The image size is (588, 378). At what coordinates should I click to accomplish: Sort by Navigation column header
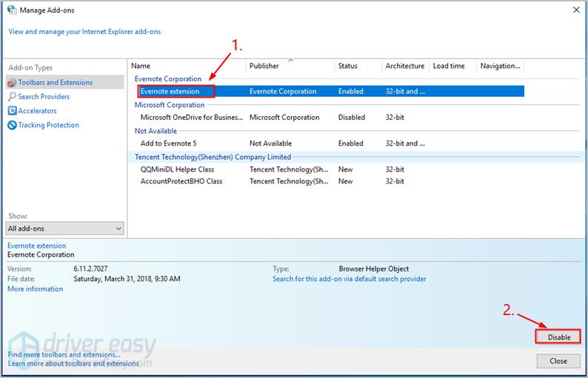point(501,66)
